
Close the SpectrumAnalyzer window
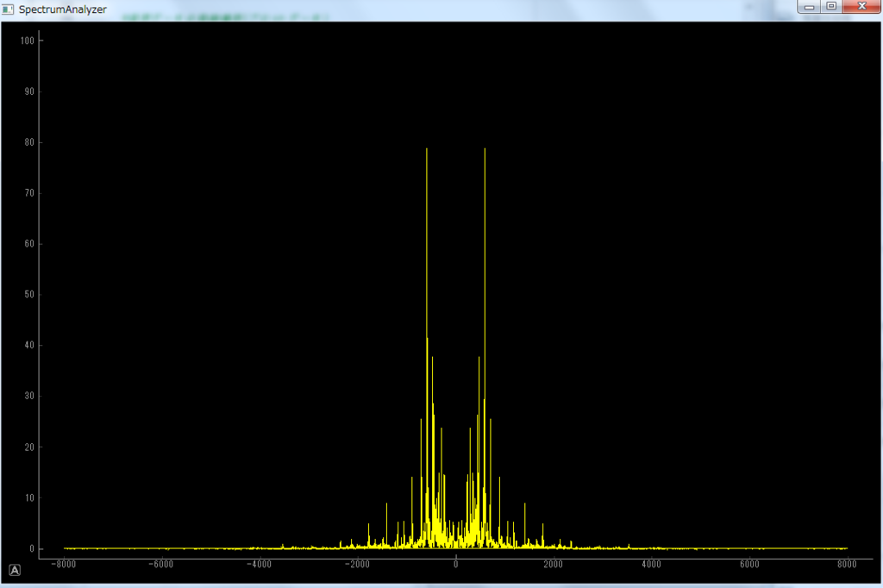click(x=861, y=6)
